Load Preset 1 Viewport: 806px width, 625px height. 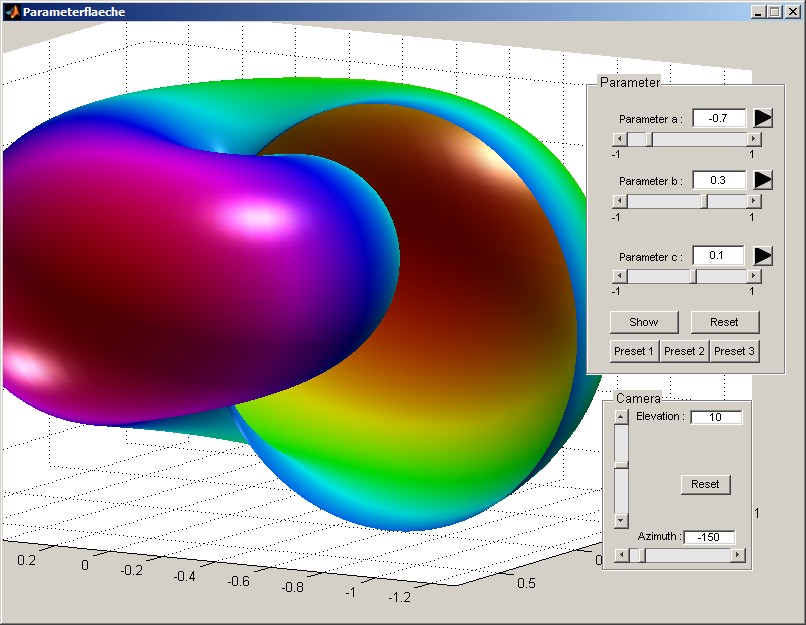[634, 351]
